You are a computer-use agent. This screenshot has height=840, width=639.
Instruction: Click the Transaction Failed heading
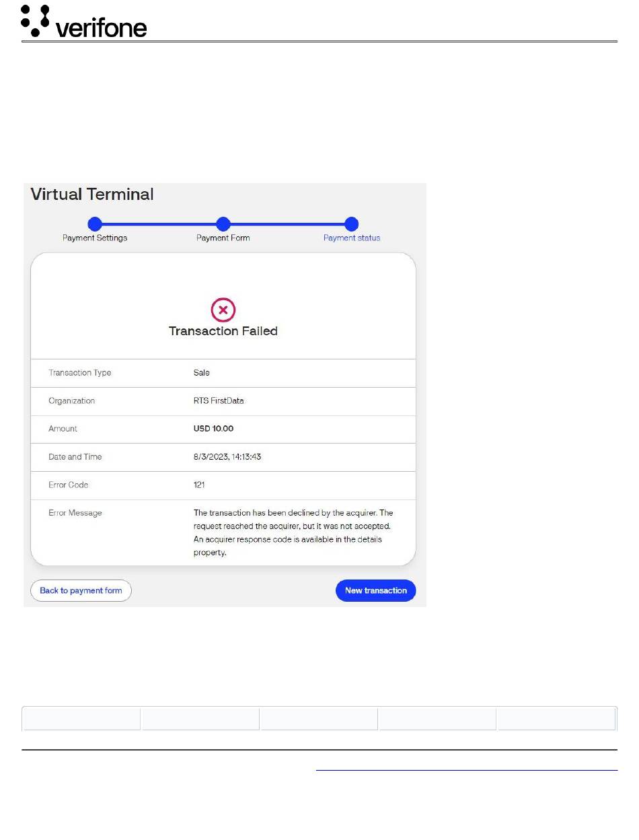click(x=223, y=331)
